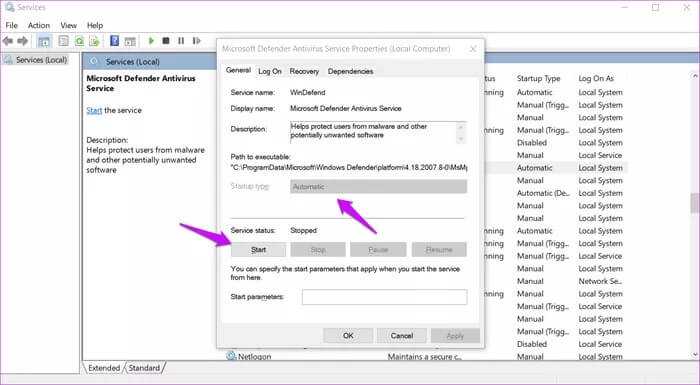This screenshot has width=700, height=385.
Task: Click the greyed Stop button in dialog
Action: (318, 250)
